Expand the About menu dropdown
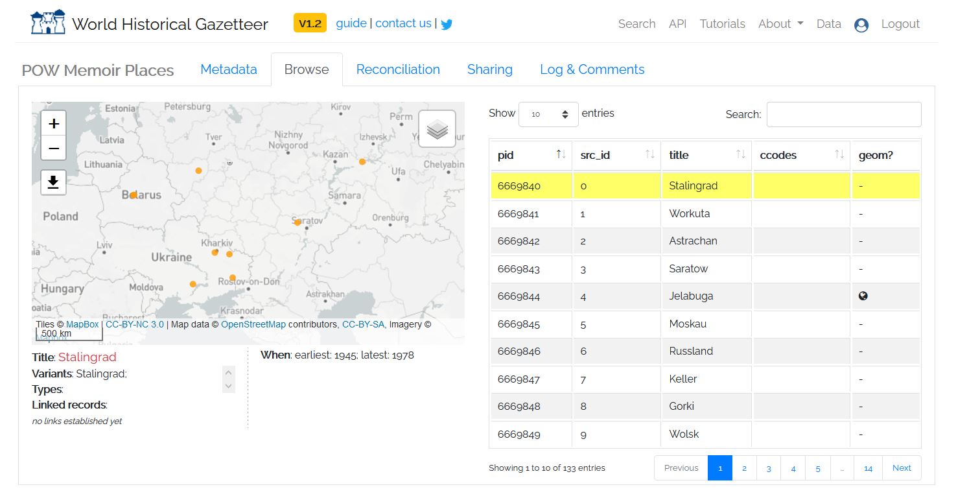The width and height of the screenshot is (980, 498). pyautogui.click(x=780, y=24)
